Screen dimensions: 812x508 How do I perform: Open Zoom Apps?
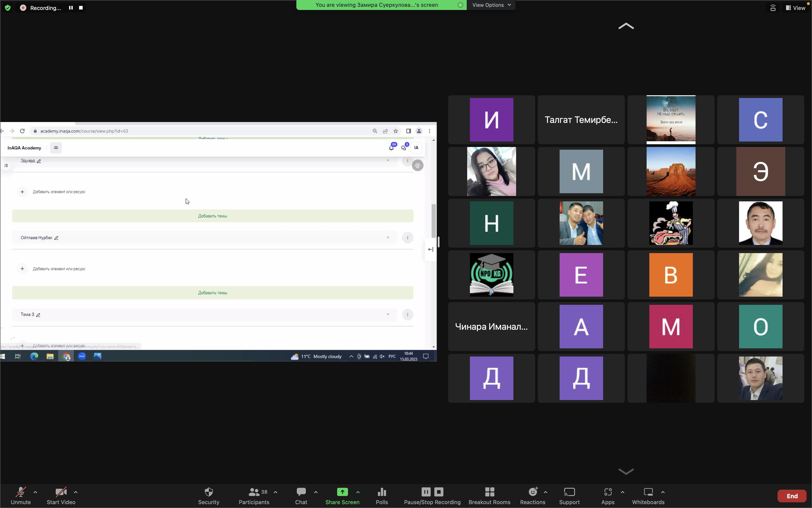click(608, 496)
